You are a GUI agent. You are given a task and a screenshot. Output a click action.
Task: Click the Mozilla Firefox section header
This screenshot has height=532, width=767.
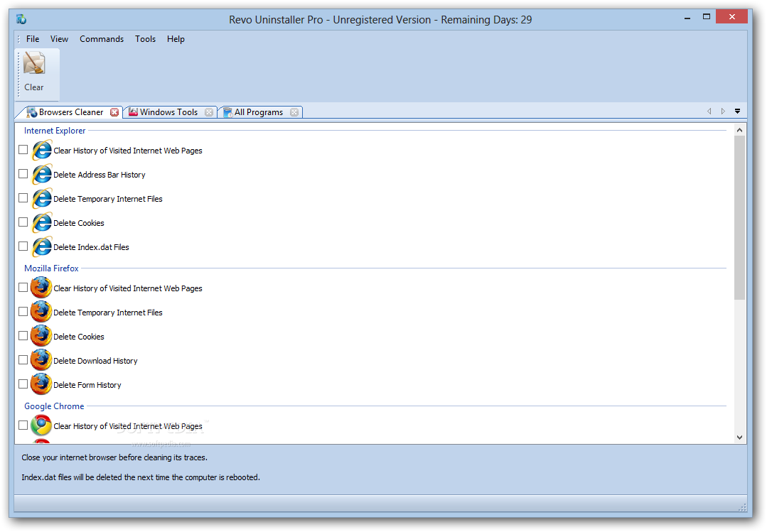(51, 268)
